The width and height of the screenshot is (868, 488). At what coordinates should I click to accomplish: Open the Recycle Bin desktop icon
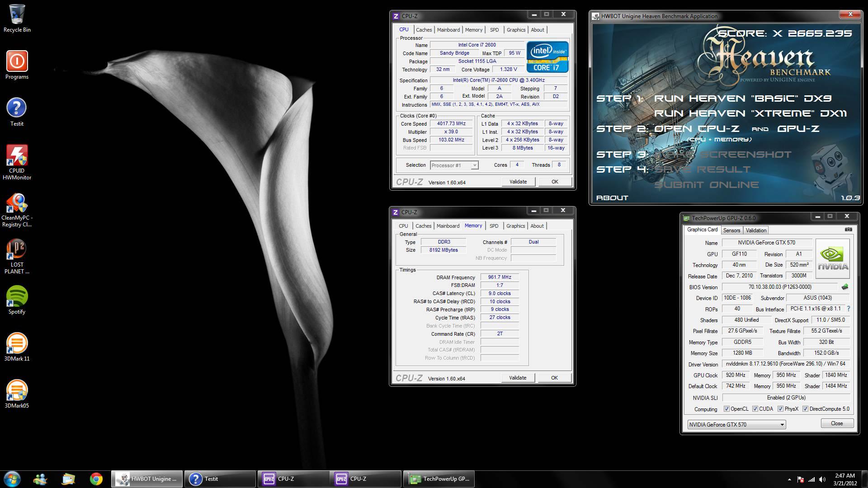click(17, 18)
